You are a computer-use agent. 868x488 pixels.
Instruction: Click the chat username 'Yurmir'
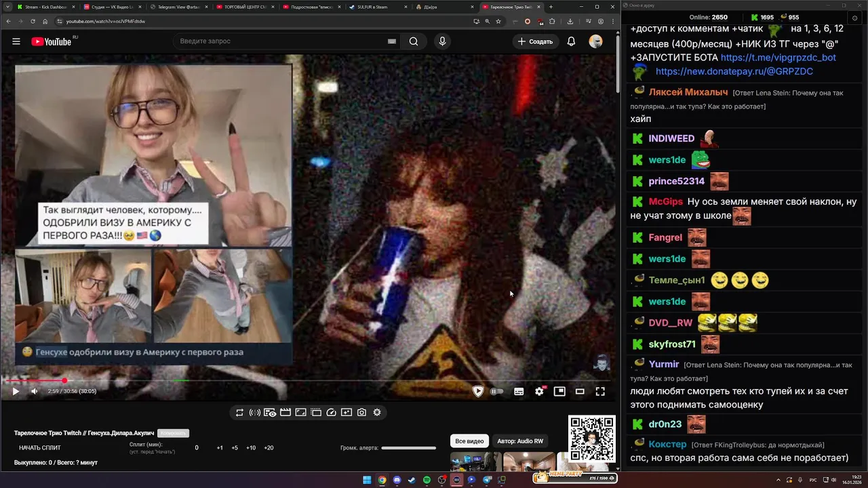point(664,364)
